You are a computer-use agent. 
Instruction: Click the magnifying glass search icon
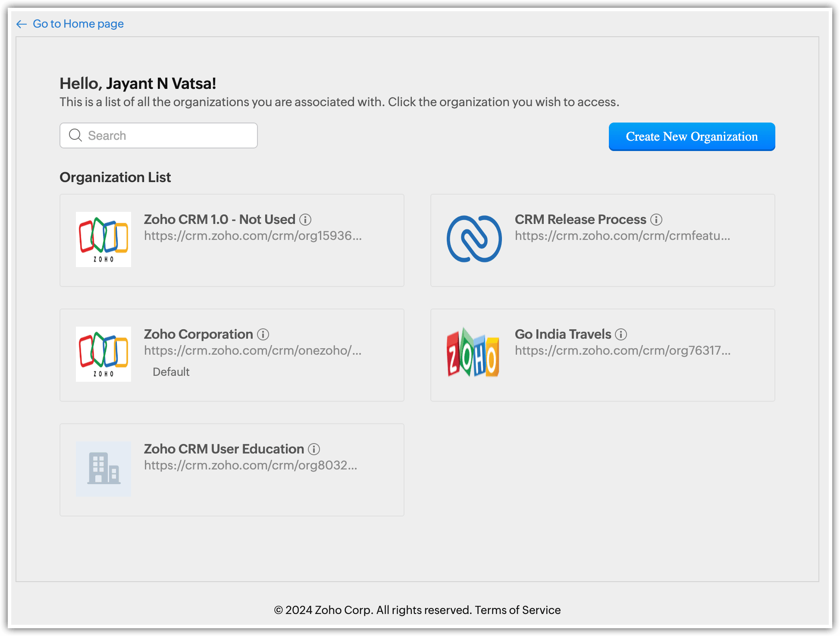[x=75, y=135]
